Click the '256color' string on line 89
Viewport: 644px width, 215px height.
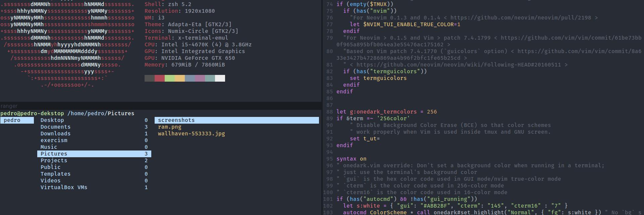[x=393, y=119]
